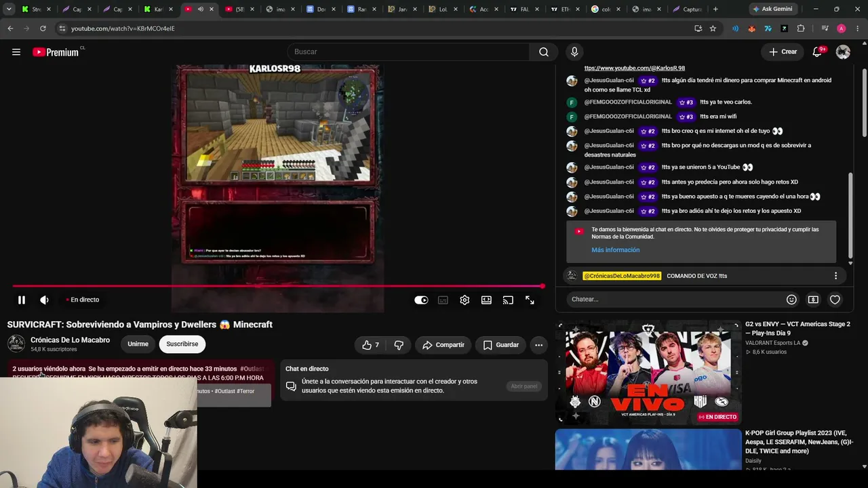This screenshot has width=868, height=488.
Task: Open the youtube.com/@KarlosR.98 chat link
Action: click(x=635, y=68)
